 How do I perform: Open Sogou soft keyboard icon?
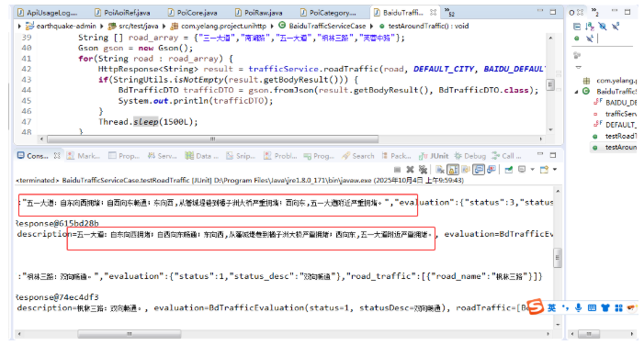(x=592, y=307)
